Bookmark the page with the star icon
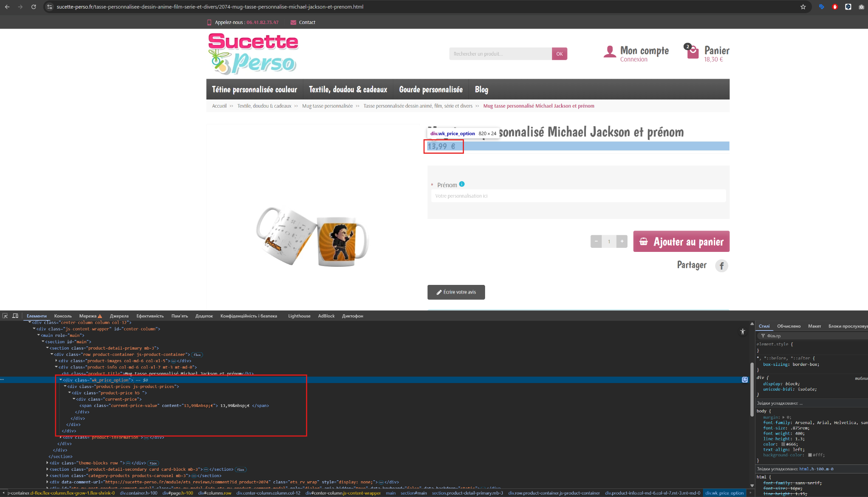The width and height of the screenshot is (868, 497). tap(803, 7)
